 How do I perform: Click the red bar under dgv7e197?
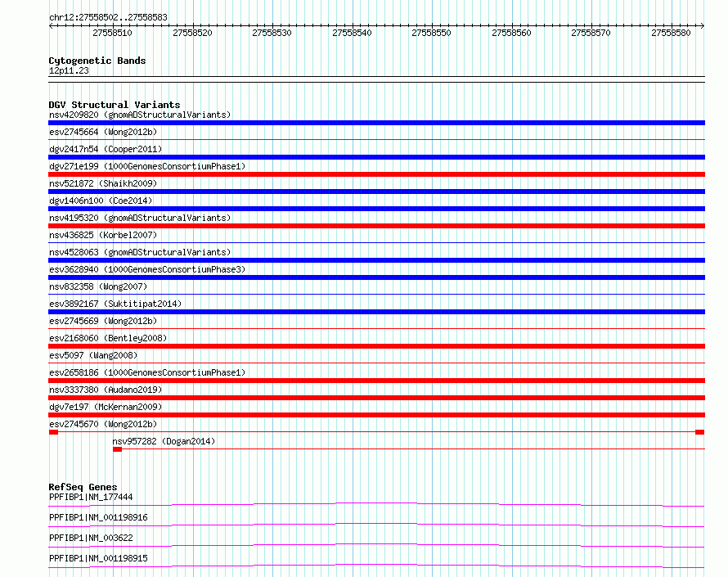click(376, 415)
